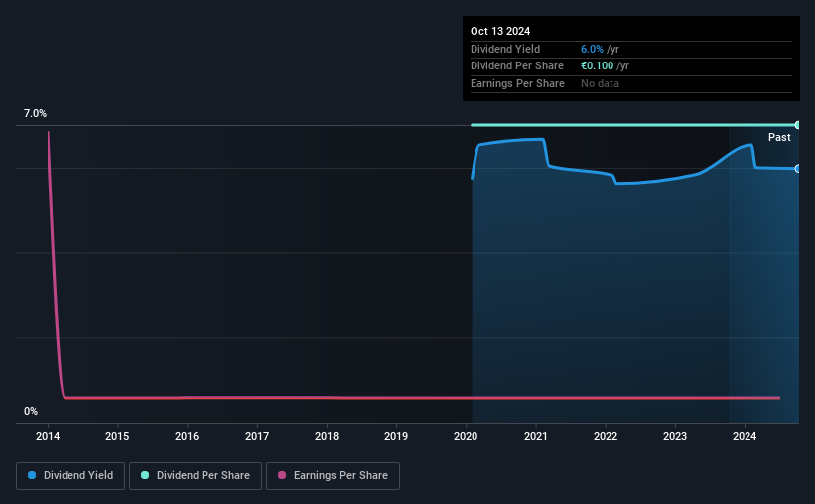815x504 pixels.
Task: Click the 2020 x-axis label
Action: tap(466, 436)
